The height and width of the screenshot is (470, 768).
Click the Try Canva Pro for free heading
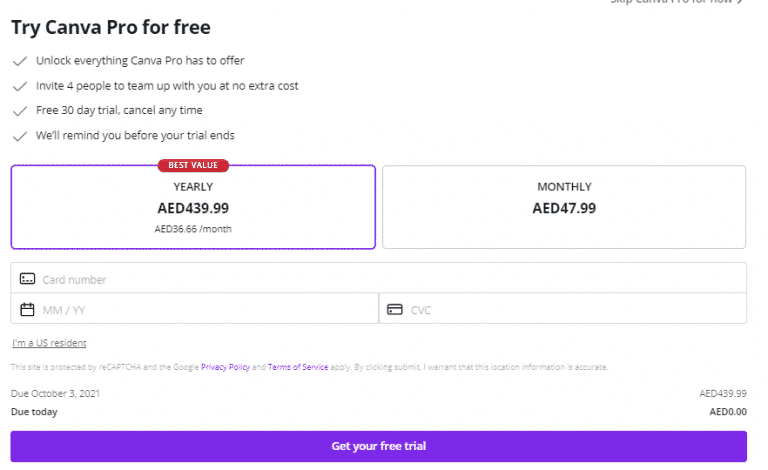110,27
